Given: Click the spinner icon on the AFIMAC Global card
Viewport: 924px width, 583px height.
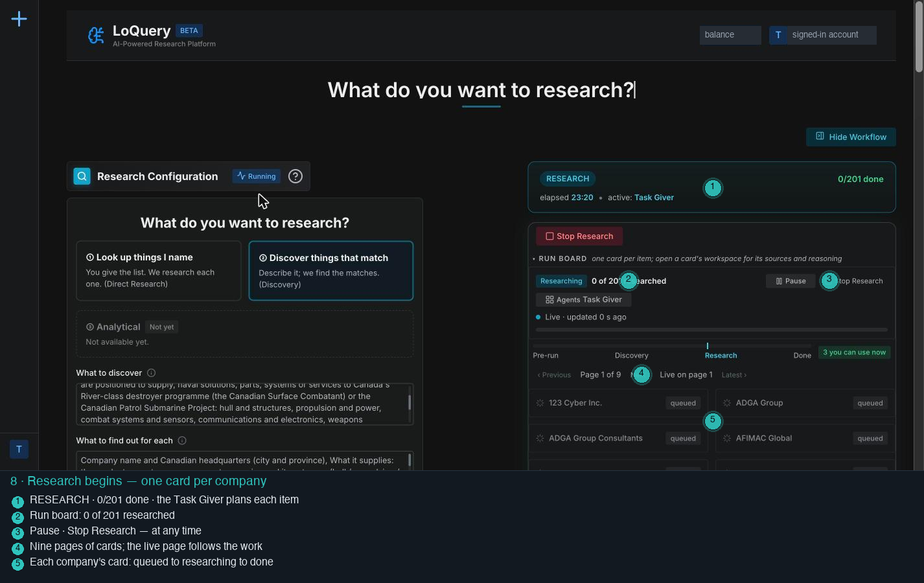Looking at the screenshot, I should tap(727, 439).
